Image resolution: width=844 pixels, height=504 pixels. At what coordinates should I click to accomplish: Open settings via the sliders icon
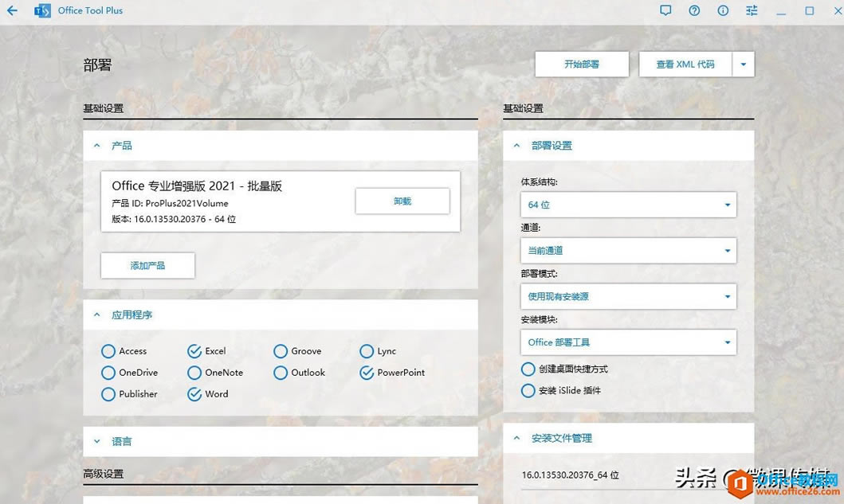[x=750, y=10]
